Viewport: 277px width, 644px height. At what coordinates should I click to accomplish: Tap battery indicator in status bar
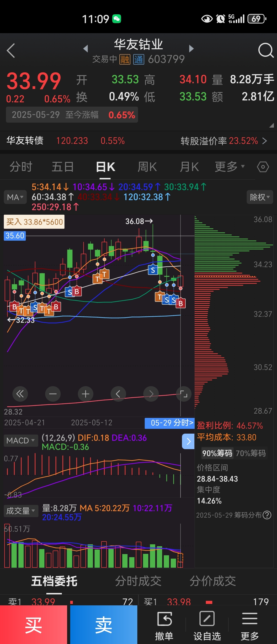[x=257, y=19]
